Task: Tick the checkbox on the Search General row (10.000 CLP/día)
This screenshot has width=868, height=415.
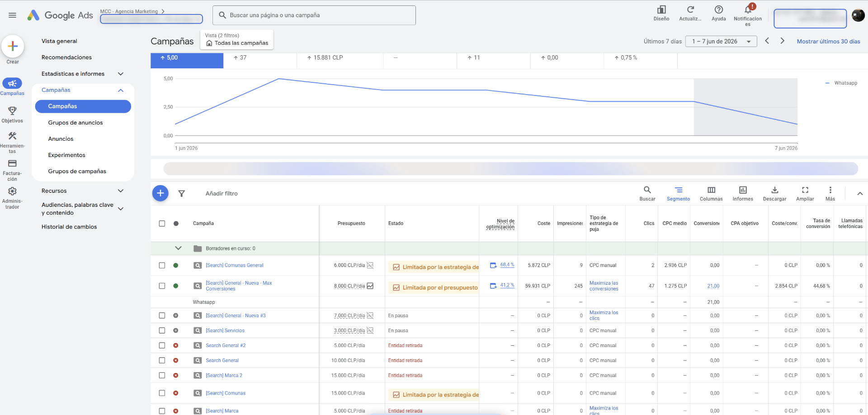Action: [x=162, y=360]
